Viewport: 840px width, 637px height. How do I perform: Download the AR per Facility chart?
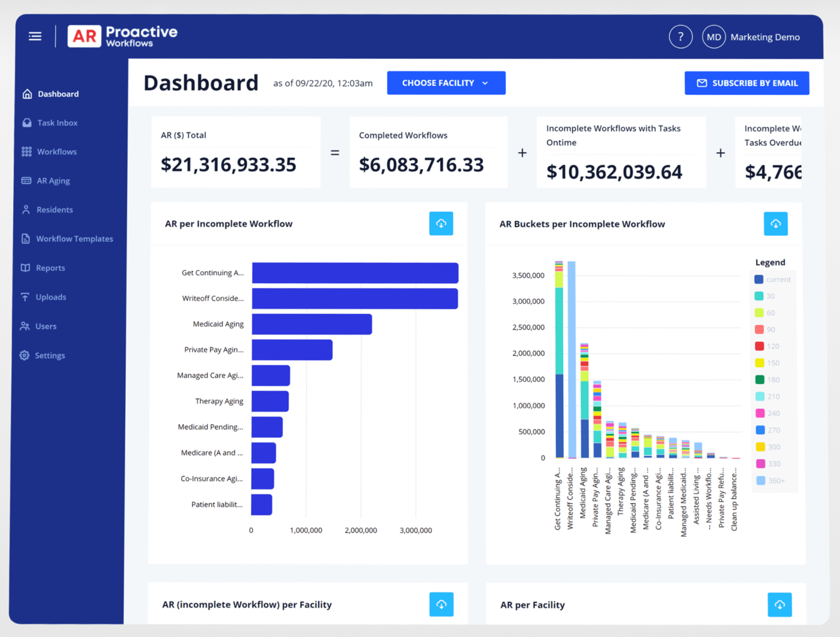780,605
